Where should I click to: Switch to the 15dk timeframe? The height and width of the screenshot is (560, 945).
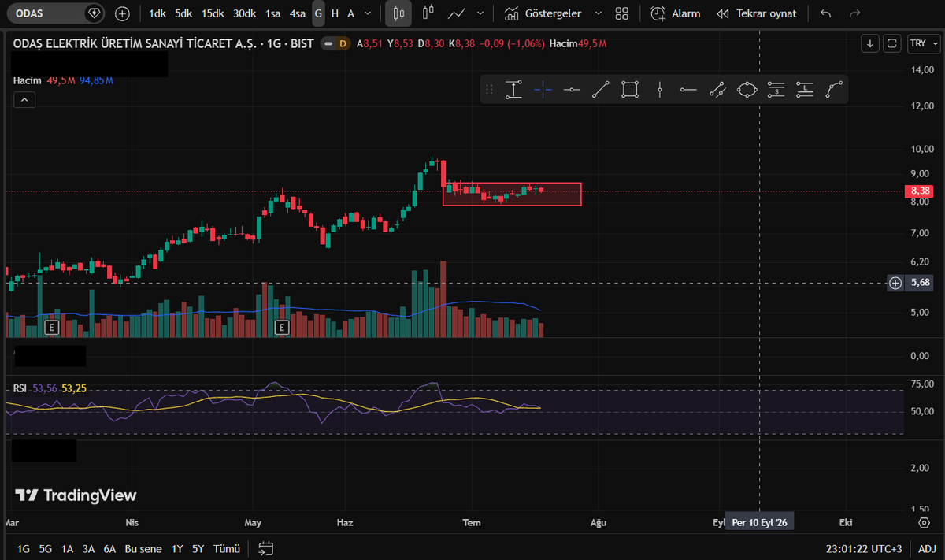(x=212, y=13)
